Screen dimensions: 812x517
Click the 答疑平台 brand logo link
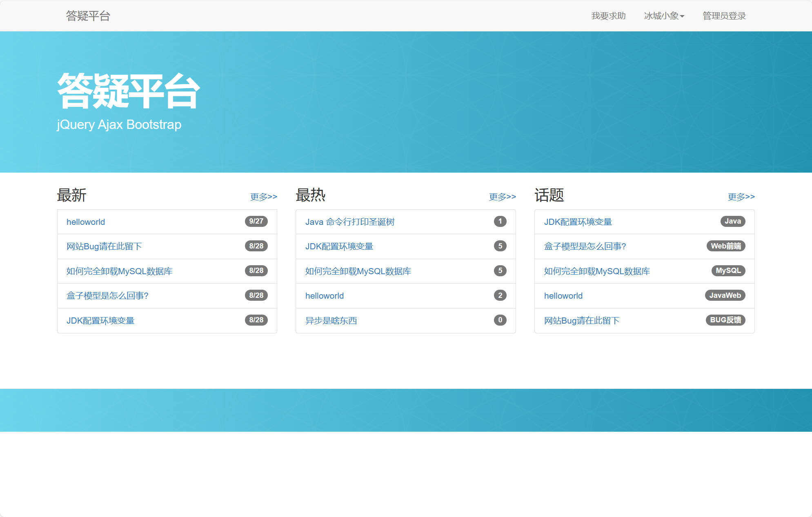click(87, 16)
